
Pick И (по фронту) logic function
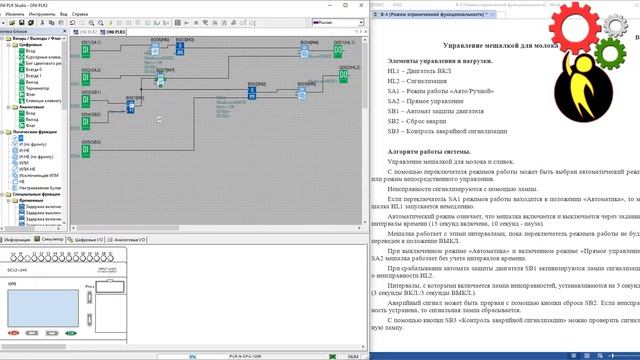33,144
